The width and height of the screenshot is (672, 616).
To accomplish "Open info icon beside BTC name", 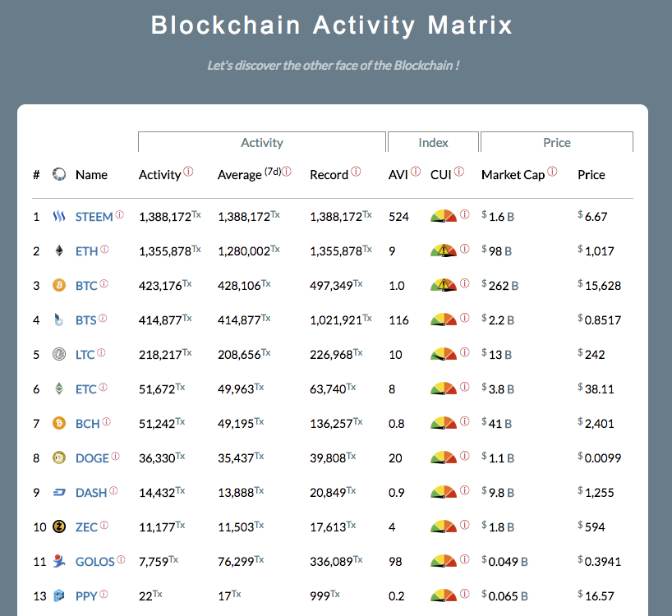I will (x=104, y=283).
